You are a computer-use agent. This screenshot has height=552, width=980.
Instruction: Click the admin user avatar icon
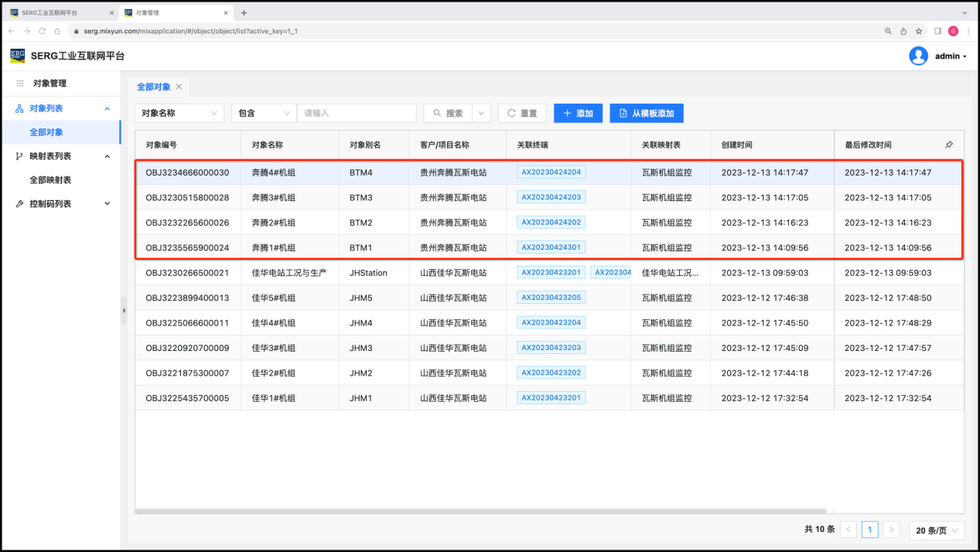coord(918,56)
